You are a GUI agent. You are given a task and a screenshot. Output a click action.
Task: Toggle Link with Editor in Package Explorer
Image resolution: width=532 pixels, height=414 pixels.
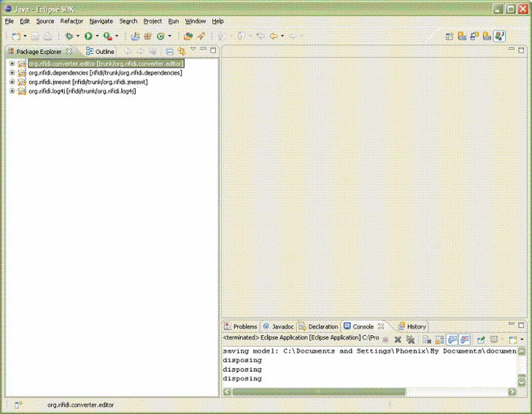coord(182,51)
